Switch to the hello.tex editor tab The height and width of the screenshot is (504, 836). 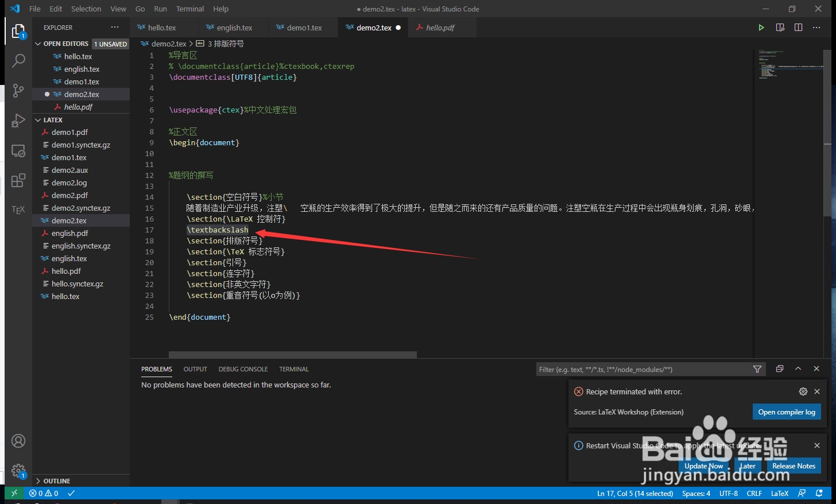pos(164,28)
